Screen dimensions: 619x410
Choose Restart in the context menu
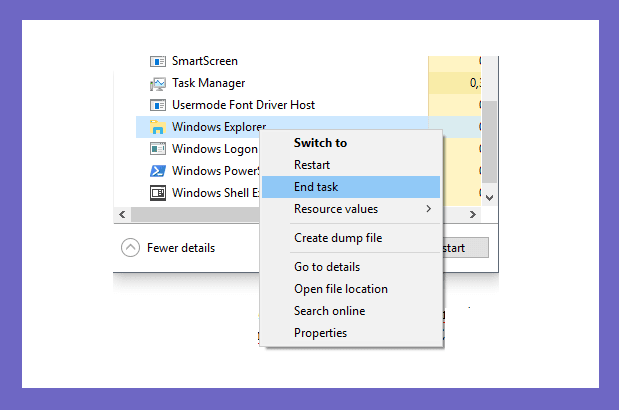pyautogui.click(x=351, y=165)
